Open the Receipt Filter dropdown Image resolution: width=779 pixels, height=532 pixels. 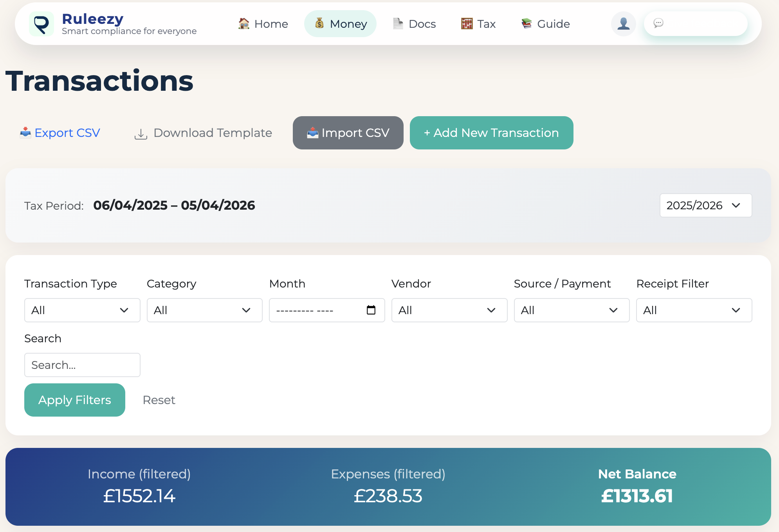(x=693, y=310)
